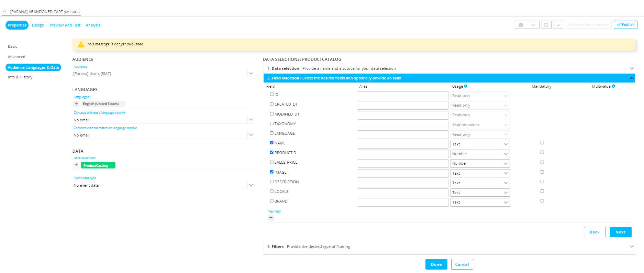Image resolution: width=644 pixels, height=273 pixels.
Task: Click the Alias input for BRAND field
Action: (403, 202)
